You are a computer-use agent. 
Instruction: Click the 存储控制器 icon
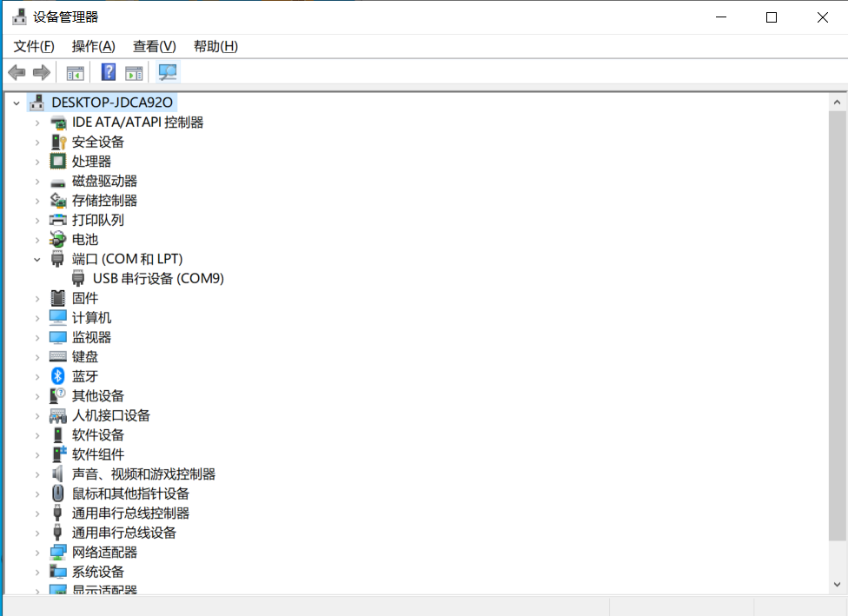coord(58,201)
